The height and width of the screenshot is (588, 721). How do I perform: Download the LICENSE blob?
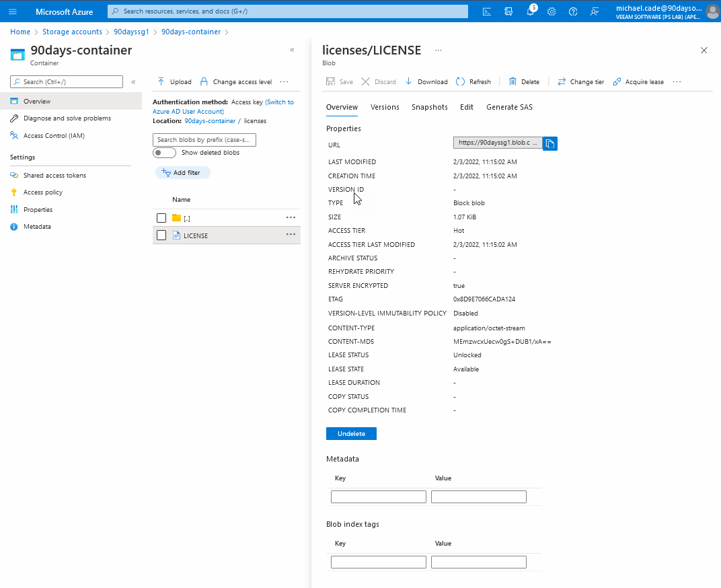point(426,82)
